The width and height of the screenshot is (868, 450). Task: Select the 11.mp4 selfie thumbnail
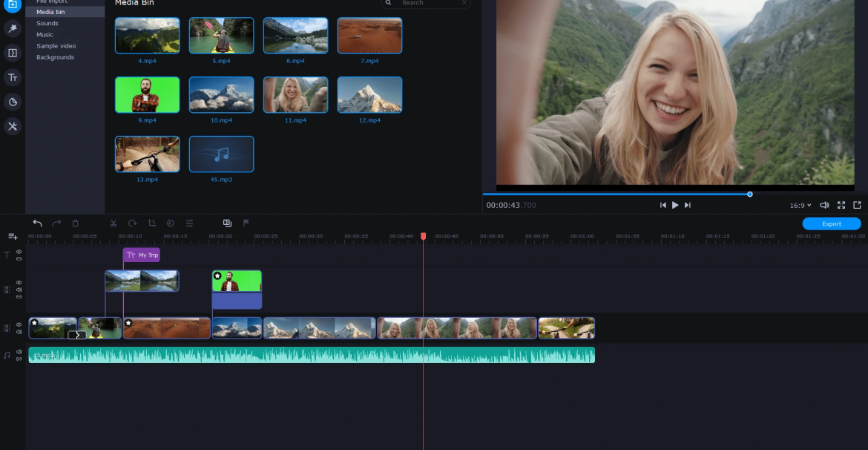click(295, 95)
